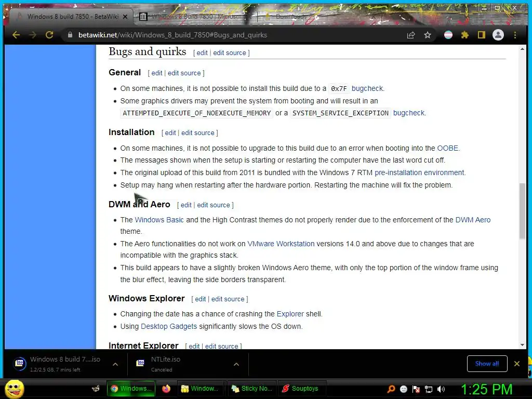
Task: Show all downloads
Action: [x=487, y=364]
